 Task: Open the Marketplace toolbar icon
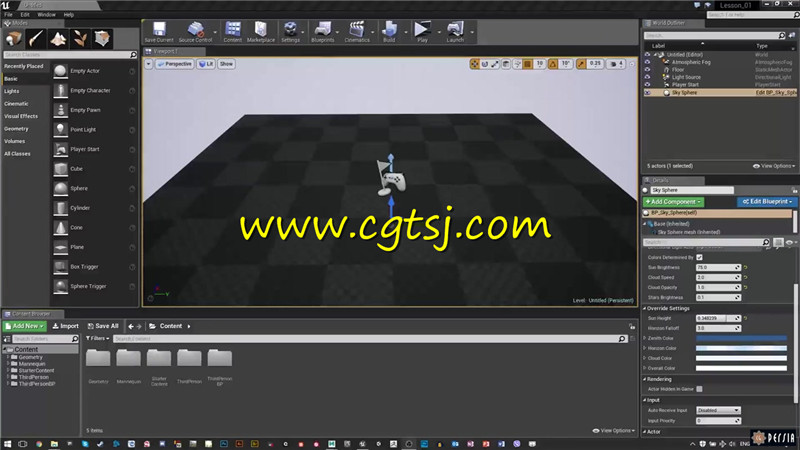261,32
